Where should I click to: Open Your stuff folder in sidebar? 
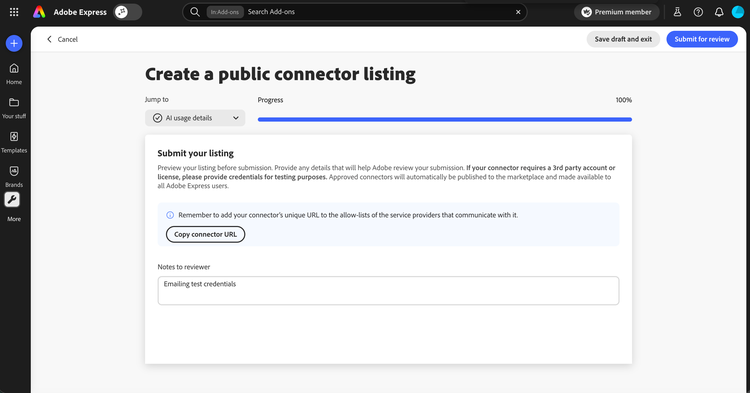[x=14, y=108]
